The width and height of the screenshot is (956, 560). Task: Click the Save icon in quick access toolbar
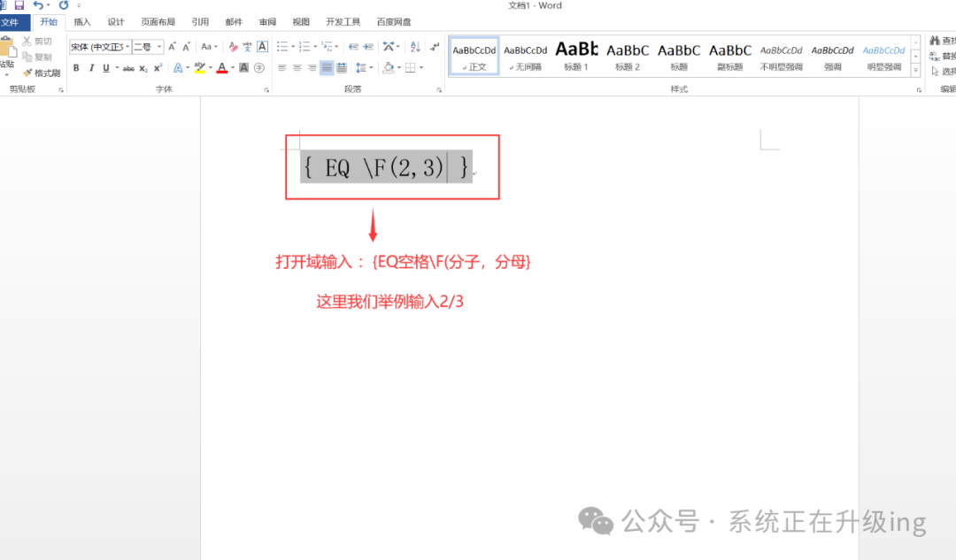click(x=19, y=5)
